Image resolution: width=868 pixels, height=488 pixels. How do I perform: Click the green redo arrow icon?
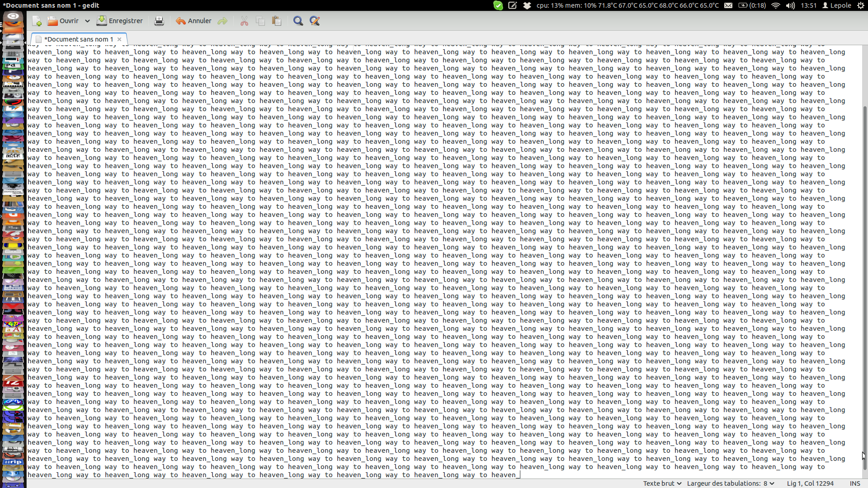222,21
